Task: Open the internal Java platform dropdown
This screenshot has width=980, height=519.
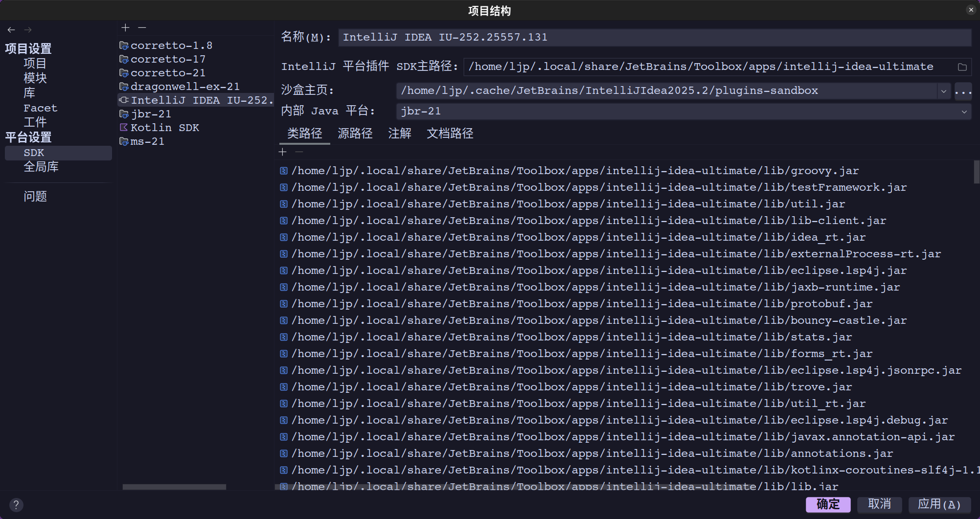Action: (963, 112)
